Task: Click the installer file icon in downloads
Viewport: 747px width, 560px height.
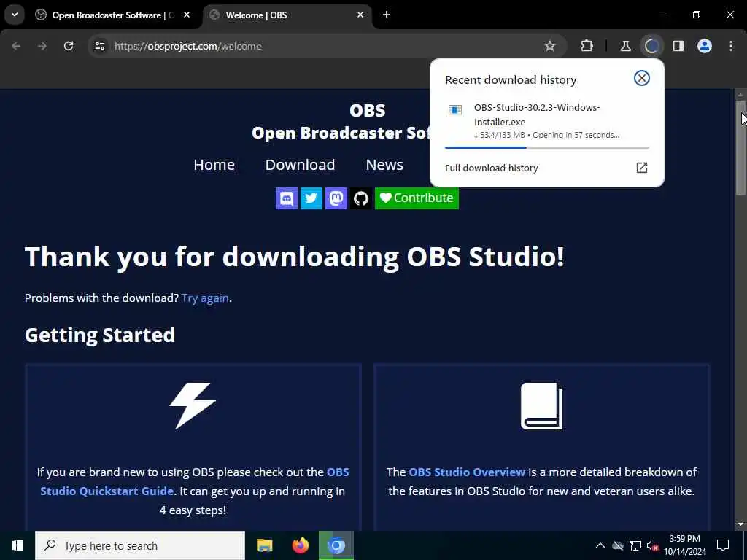Action: click(455, 110)
